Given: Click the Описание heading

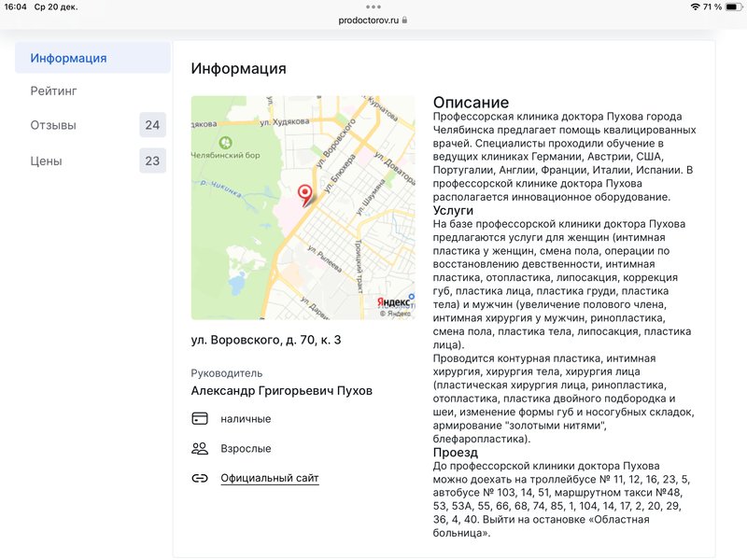Looking at the screenshot, I should pos(471,103).
